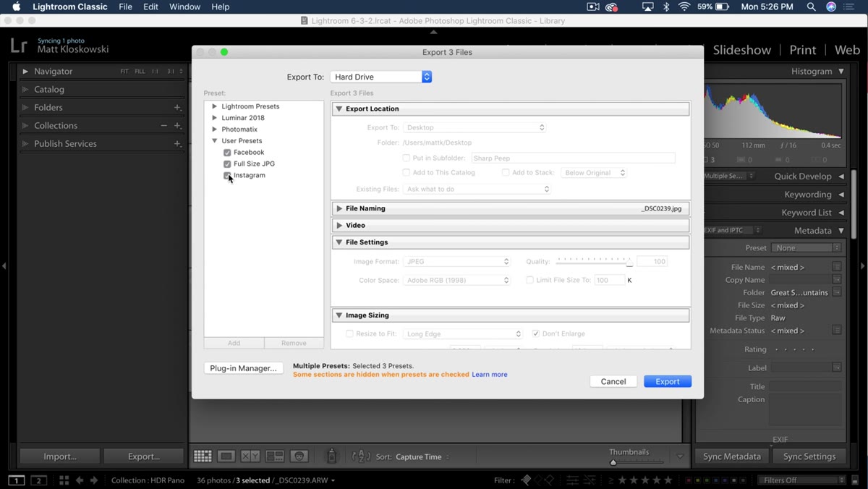The height and width of the screenshot is (489, 868).
Task: Open Window menu in menu bar
Action: tap(184, 7)
